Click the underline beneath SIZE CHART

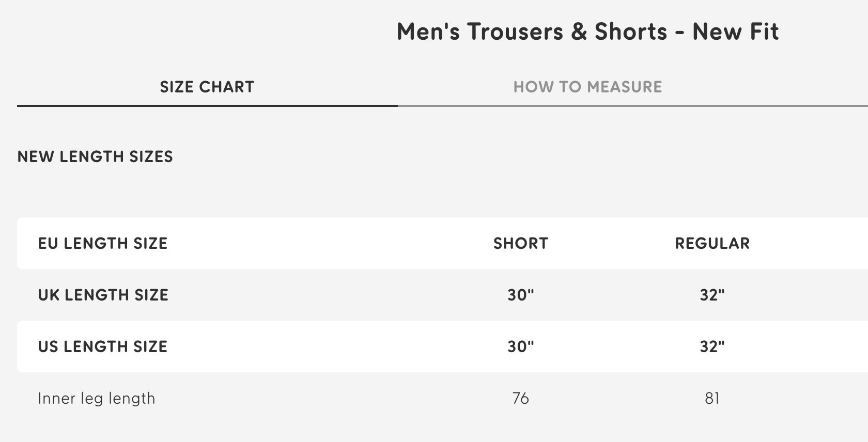point(207,106)
